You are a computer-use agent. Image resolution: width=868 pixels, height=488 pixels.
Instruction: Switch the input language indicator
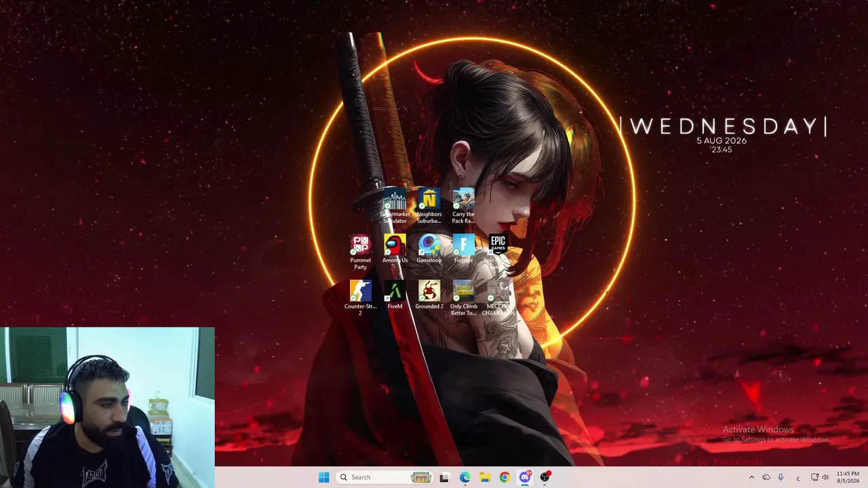coord(797,477)
